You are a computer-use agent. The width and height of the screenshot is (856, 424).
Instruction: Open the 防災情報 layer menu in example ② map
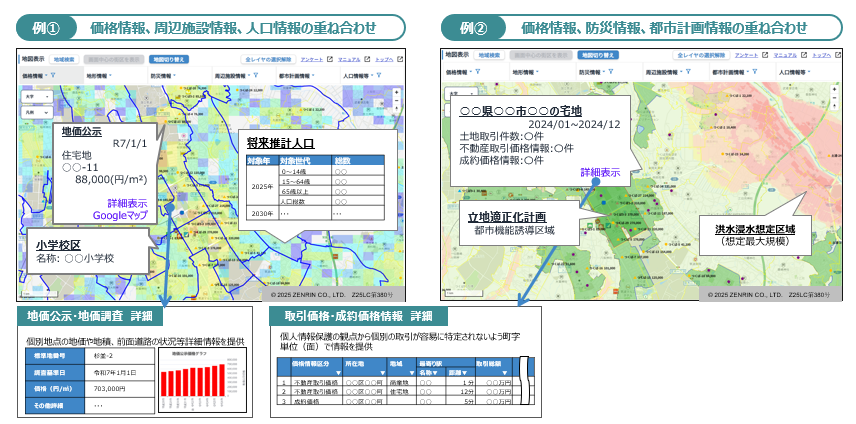point(590,72)
